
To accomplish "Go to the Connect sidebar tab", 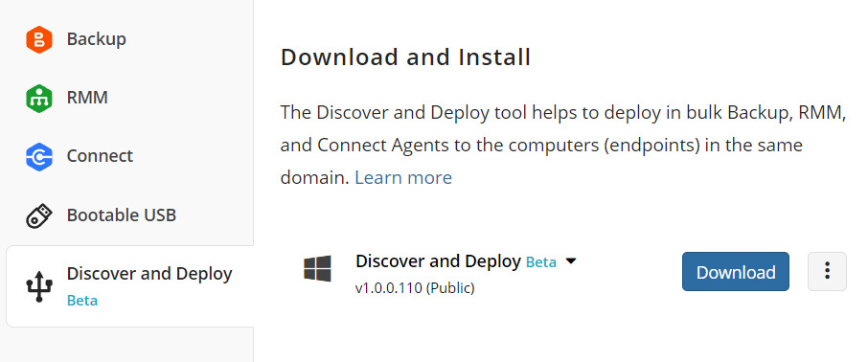I will point(129,156).
